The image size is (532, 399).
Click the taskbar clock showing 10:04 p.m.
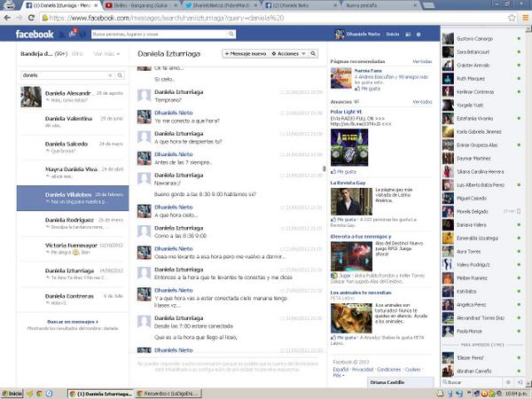pyautogui.click(x=516, y=394)
